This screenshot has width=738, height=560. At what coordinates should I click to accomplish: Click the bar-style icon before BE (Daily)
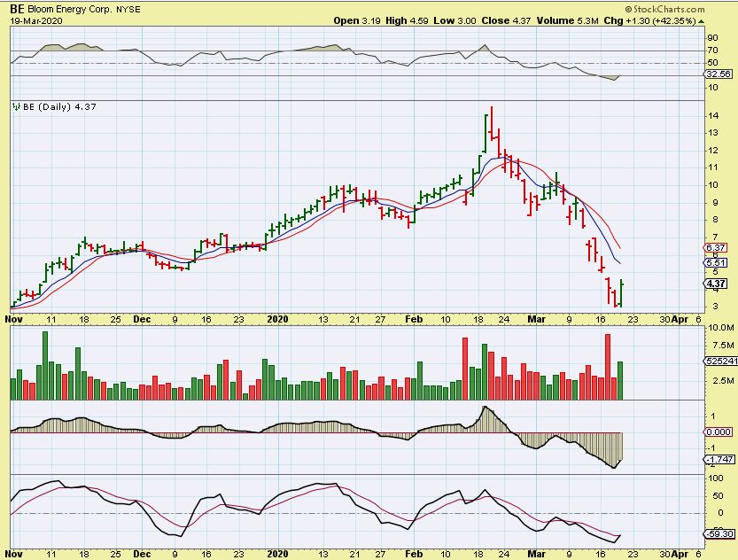[x=16, y=107]
